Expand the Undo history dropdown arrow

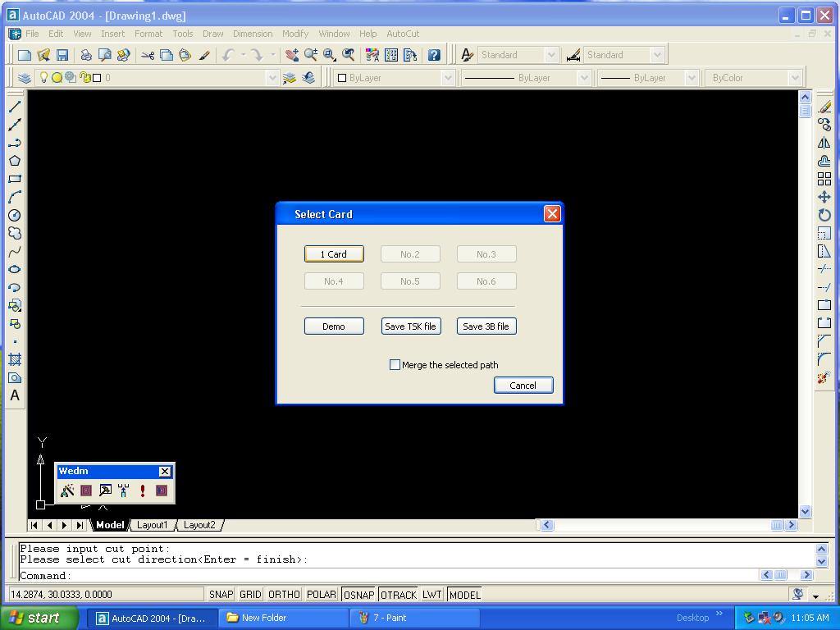(243, 55)
